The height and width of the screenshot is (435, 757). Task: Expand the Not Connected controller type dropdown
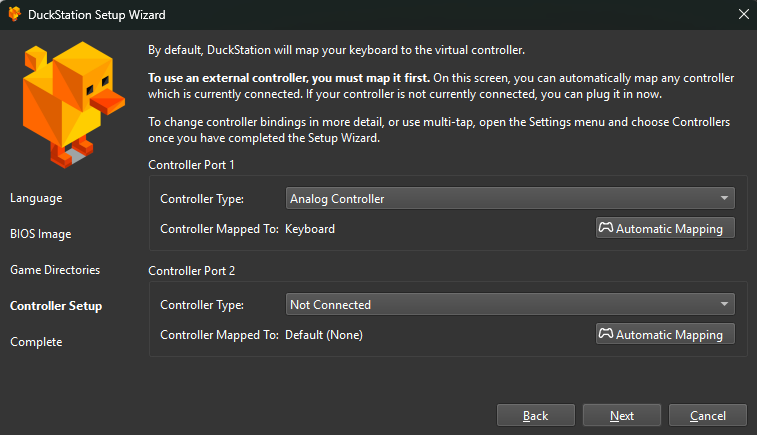pos(510,304)
